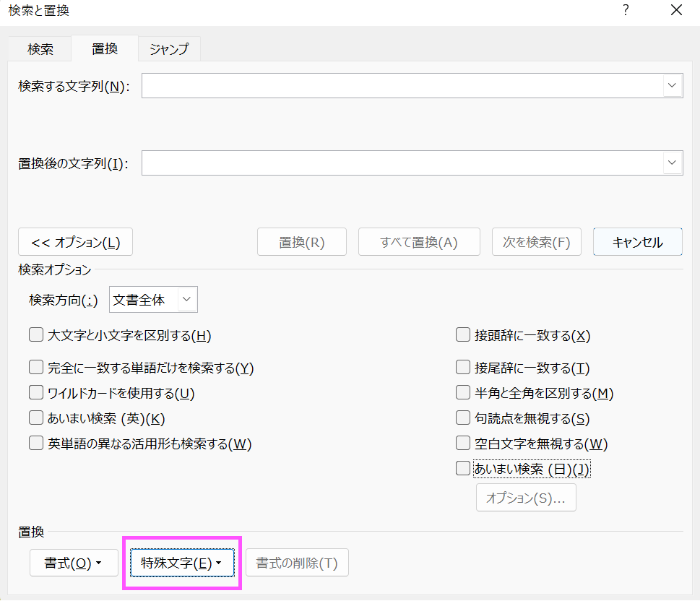This screenshot has width=700, height=601.
Task: Toggle 句読点を無視する checkbox
Action: 463,418
